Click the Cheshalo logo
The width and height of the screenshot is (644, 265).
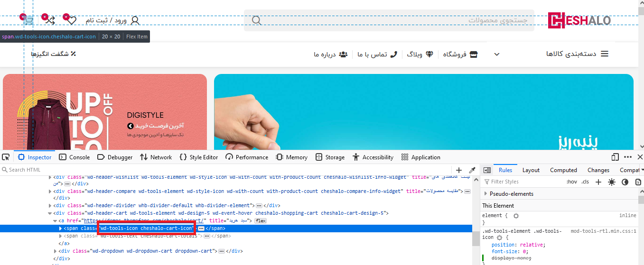pyautogui.click(x=579, y=20)
